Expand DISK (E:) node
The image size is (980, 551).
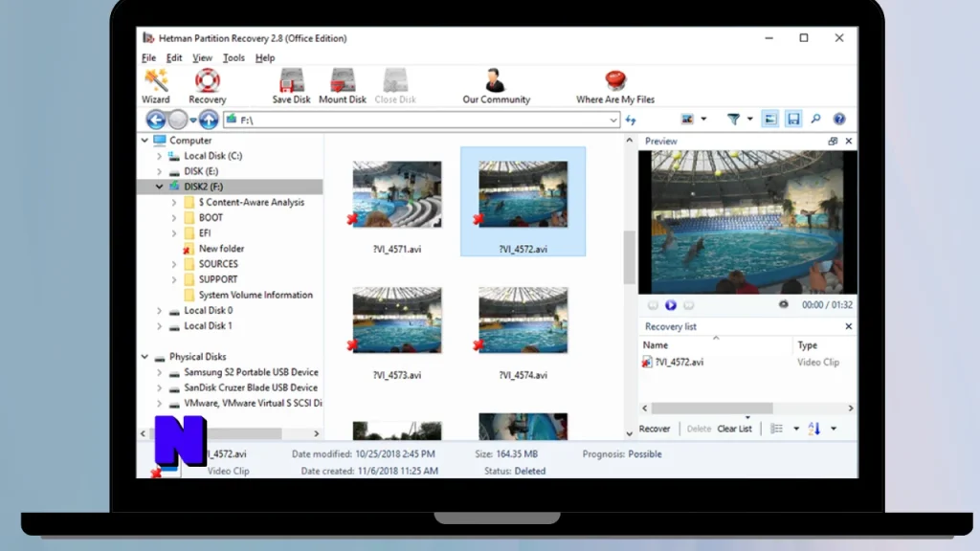click(160, 171)
